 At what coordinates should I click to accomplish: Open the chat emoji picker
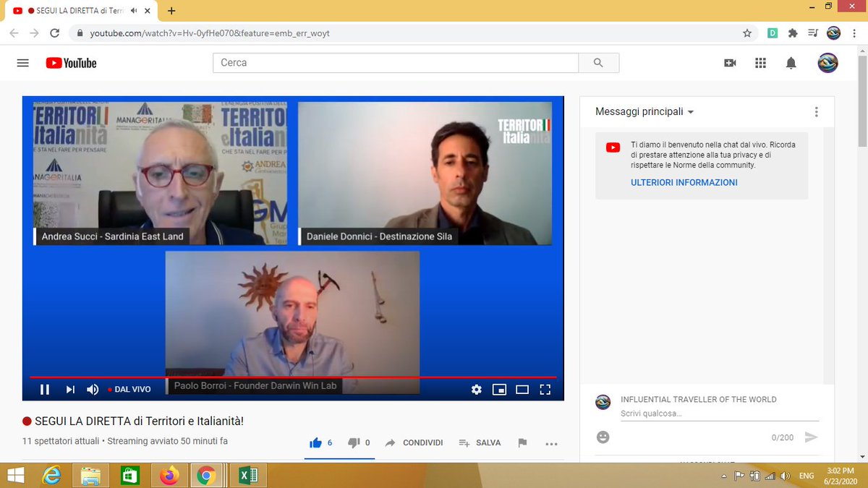tap(603, 437)
